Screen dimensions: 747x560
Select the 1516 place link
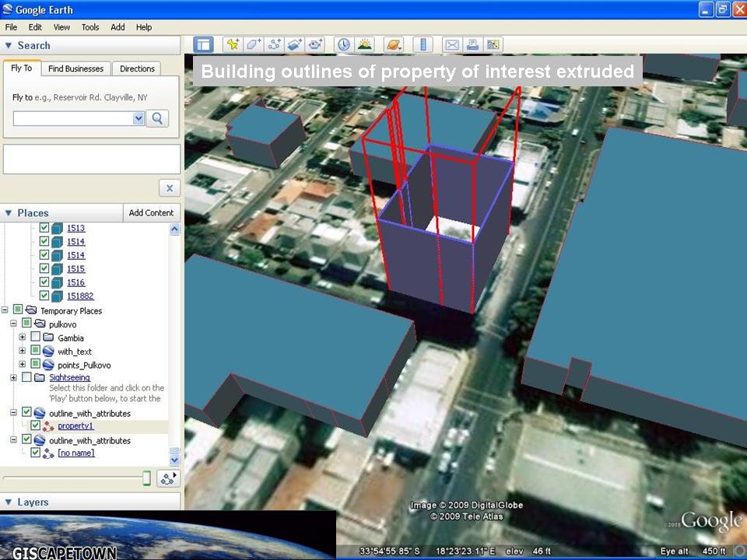75,282
